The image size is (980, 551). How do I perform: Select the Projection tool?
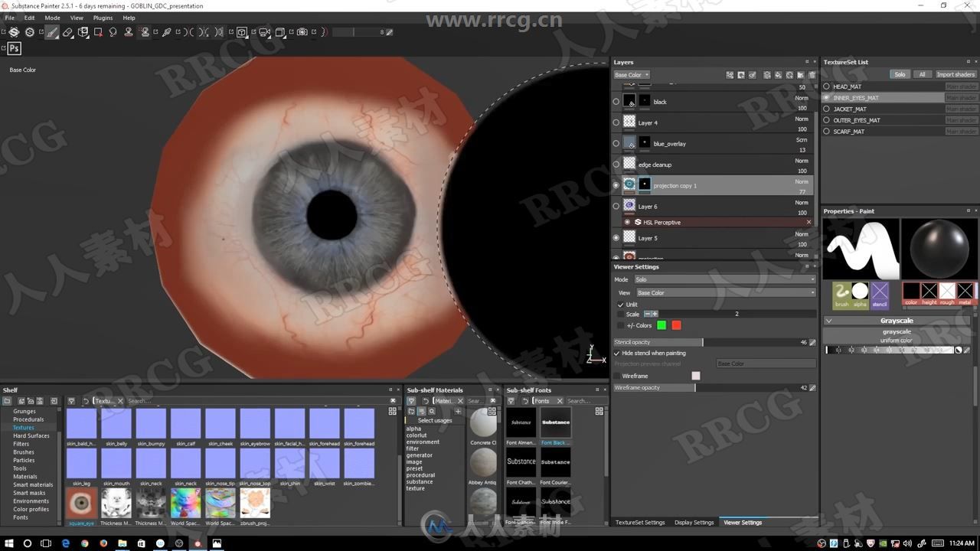[x=83, y=32]
